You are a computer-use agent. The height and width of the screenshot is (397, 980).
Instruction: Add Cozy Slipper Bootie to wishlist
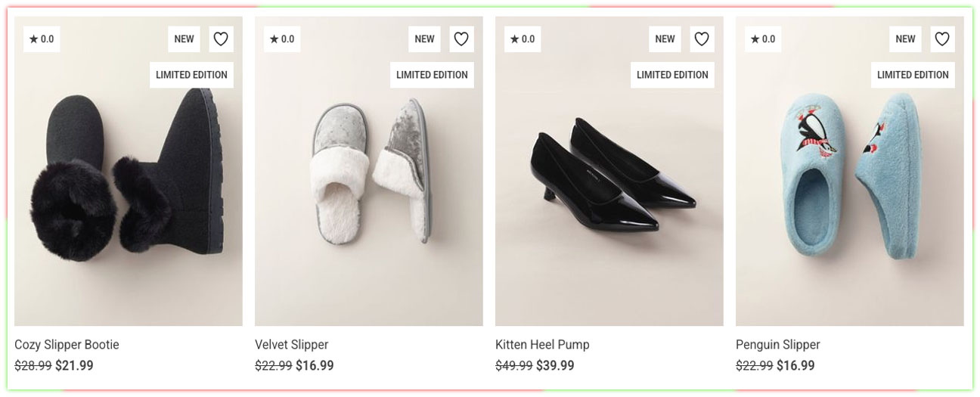[x=220, y=39]
